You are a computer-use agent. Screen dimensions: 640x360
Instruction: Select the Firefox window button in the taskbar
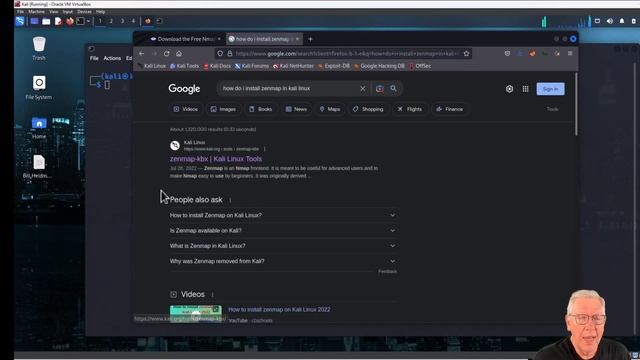pos(148,21)
